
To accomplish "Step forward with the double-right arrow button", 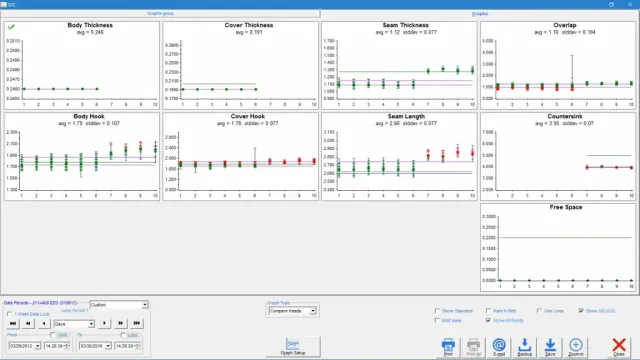I will (x=120, y=323).
